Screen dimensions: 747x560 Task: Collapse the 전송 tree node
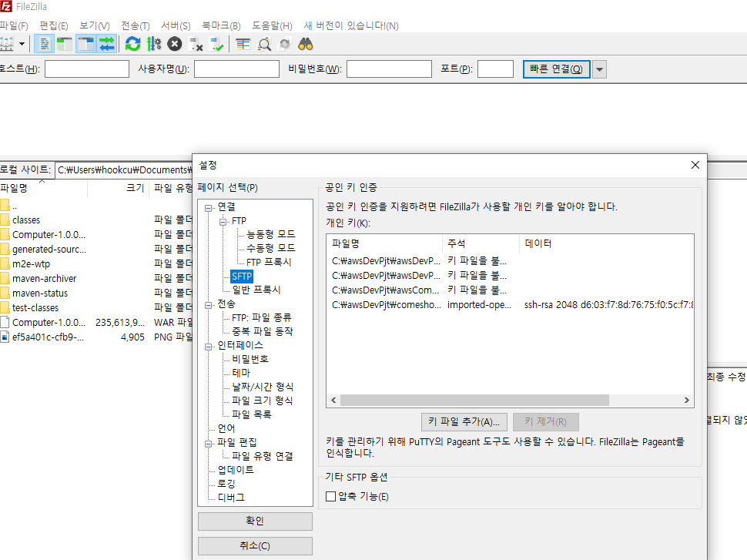208,305
